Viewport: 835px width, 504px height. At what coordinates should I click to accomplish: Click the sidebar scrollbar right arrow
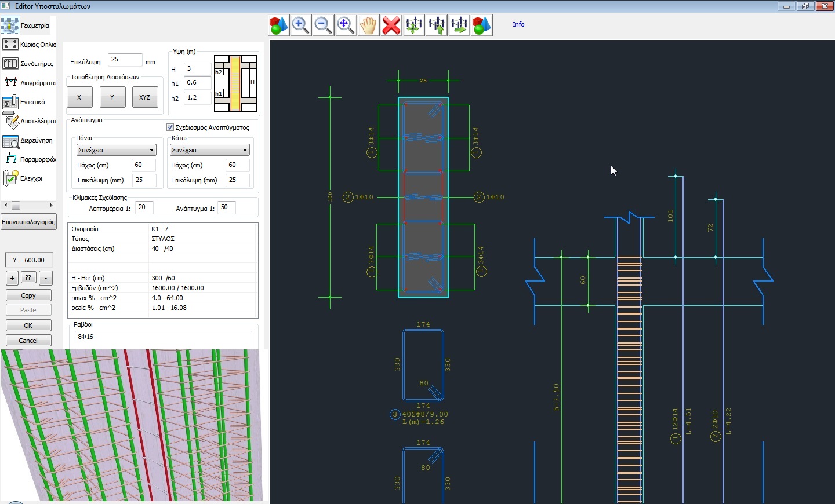click(x=52, y=206)
